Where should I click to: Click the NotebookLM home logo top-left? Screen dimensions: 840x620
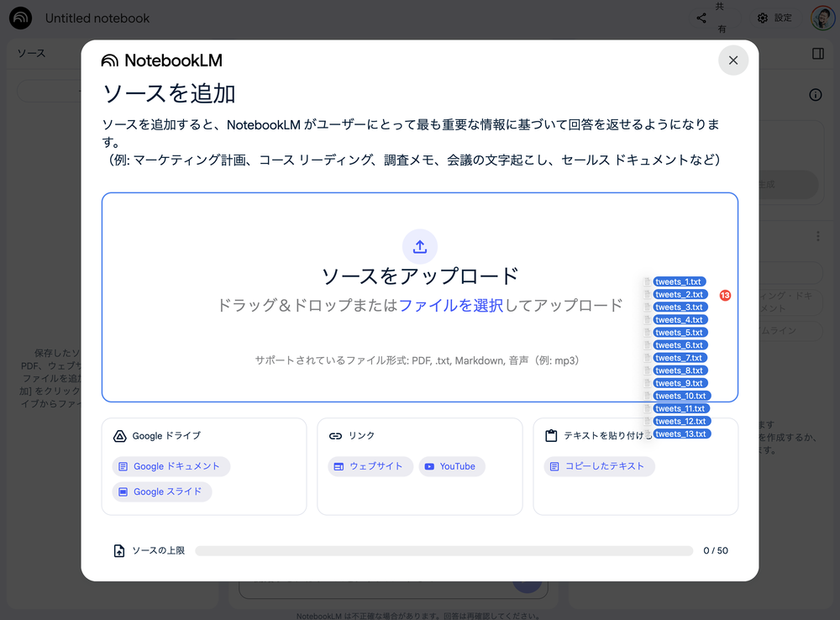(x=21, y=18)
